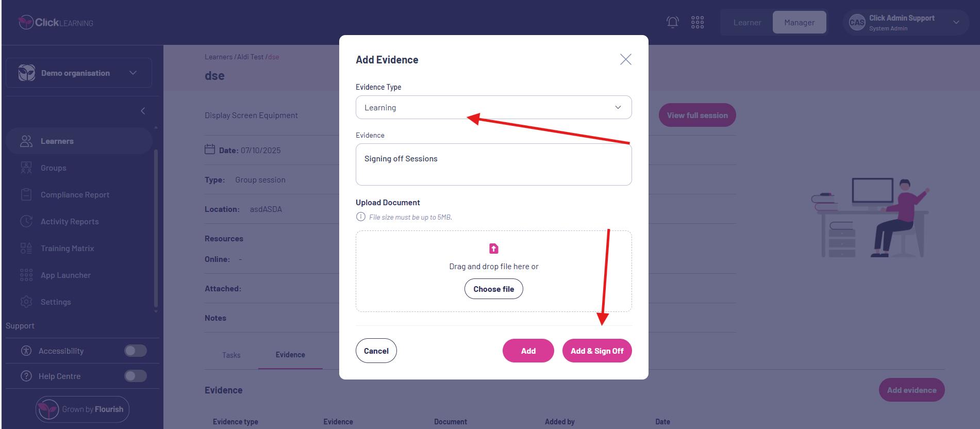Click into the Evidence text field

tap(493, 164)
